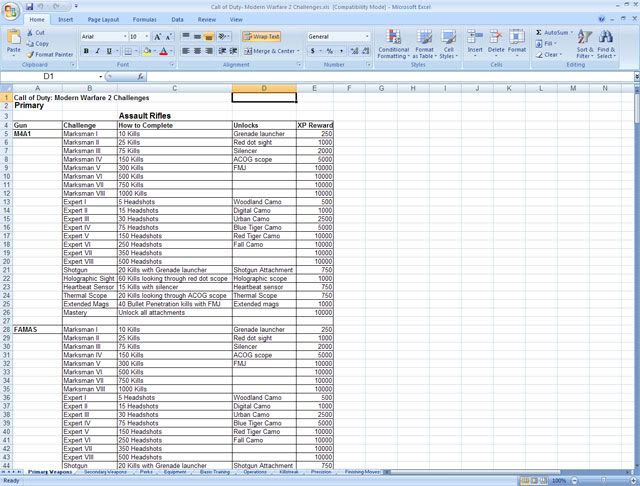
Task: Open Conditional Formatting
Action: (393, 44)
